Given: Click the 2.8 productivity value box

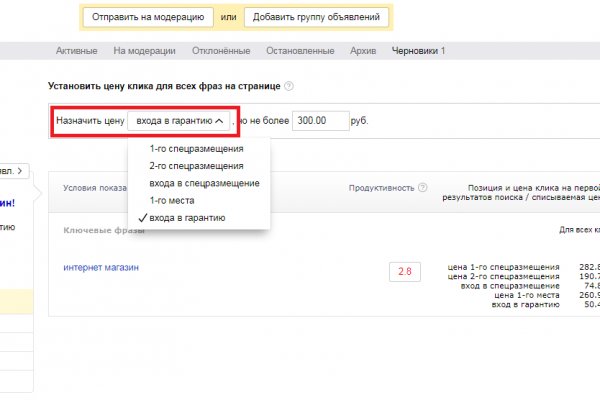Looking at the screenshot, I should [x=405, y=271].
